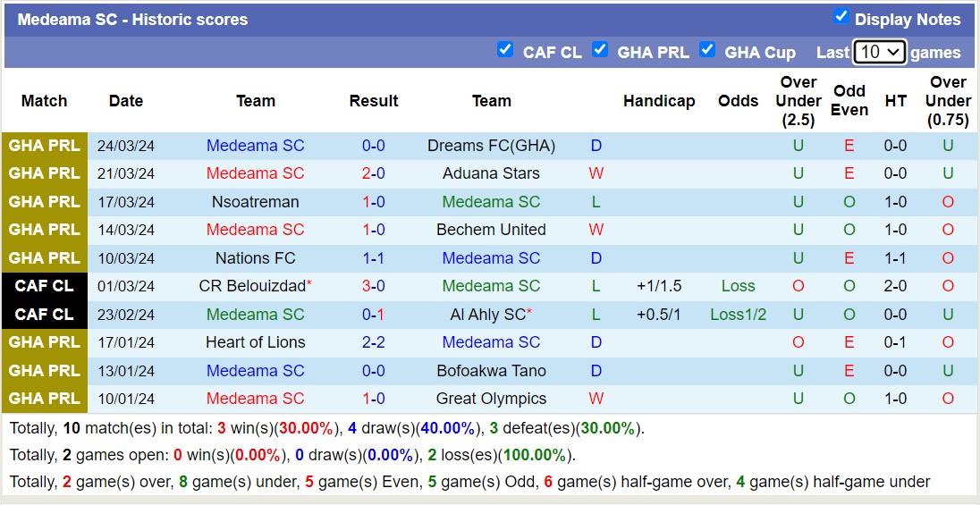Viewport: 980px width, 505px height.
Task: Toggle the Display Notes checkbox
Action: pyautogui.click(x=841, y=16)
